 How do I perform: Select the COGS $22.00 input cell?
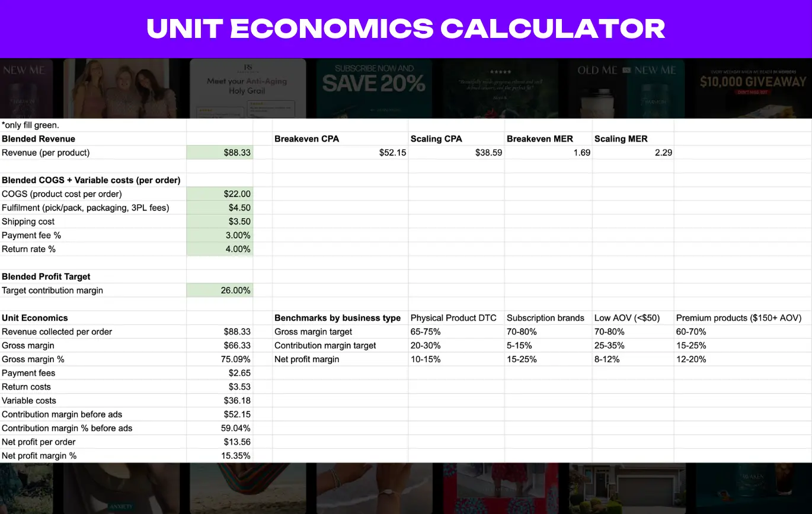[x=220, y=194]
